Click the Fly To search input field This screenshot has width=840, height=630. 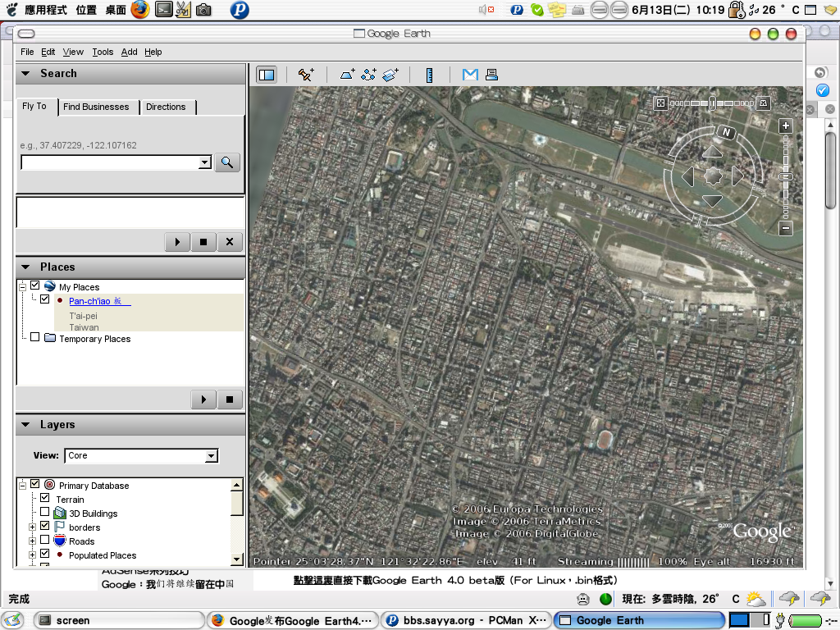click(x=110, y=162)
